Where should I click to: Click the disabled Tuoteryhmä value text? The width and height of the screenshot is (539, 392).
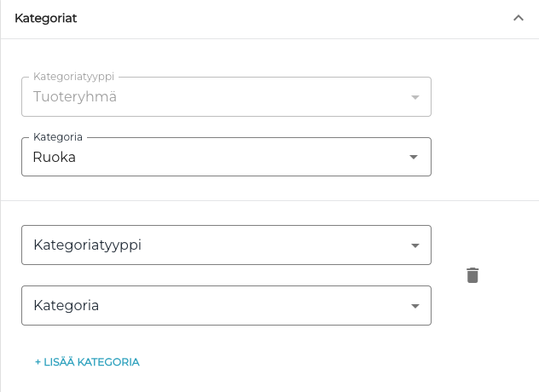75,96
